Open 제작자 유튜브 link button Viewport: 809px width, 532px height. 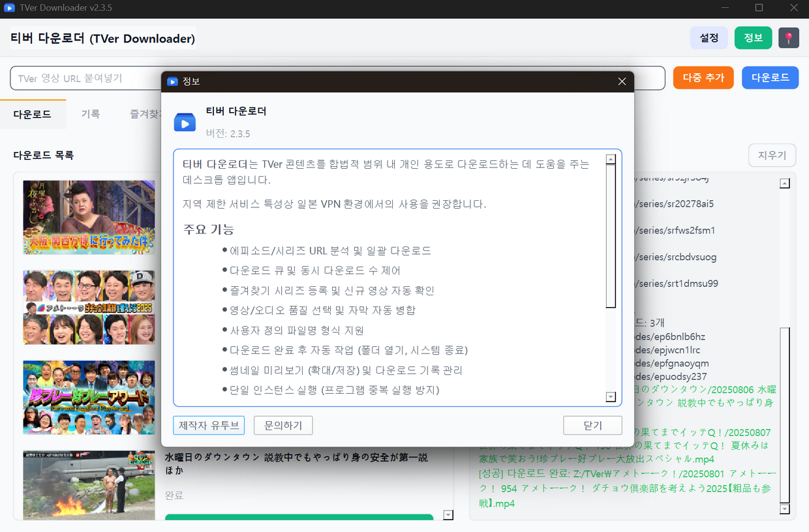[x=209, y=425]
